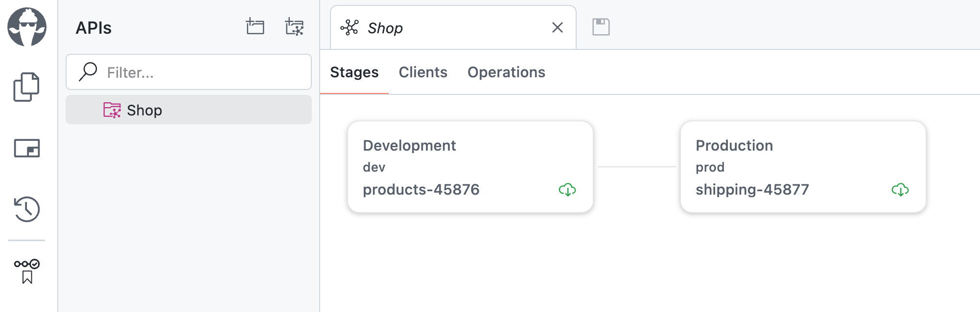Switch to the Clients tab
Image resolution: width=980 pixels, height=312 pixels.
point(423,72)
